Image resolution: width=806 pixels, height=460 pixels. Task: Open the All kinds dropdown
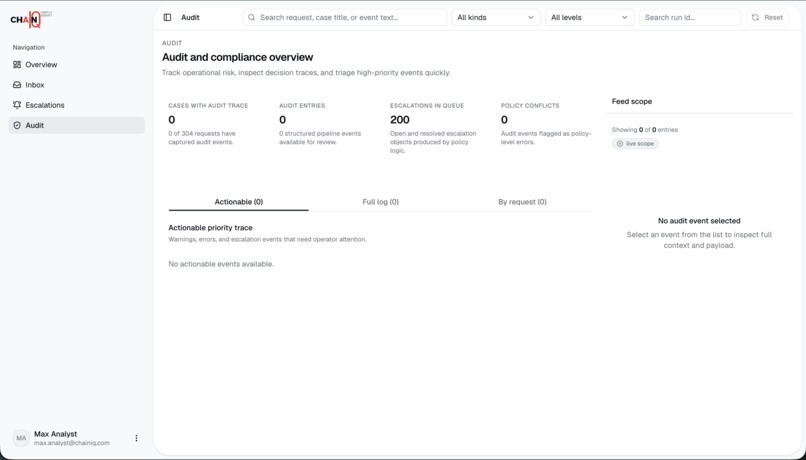tap(496, 17)
